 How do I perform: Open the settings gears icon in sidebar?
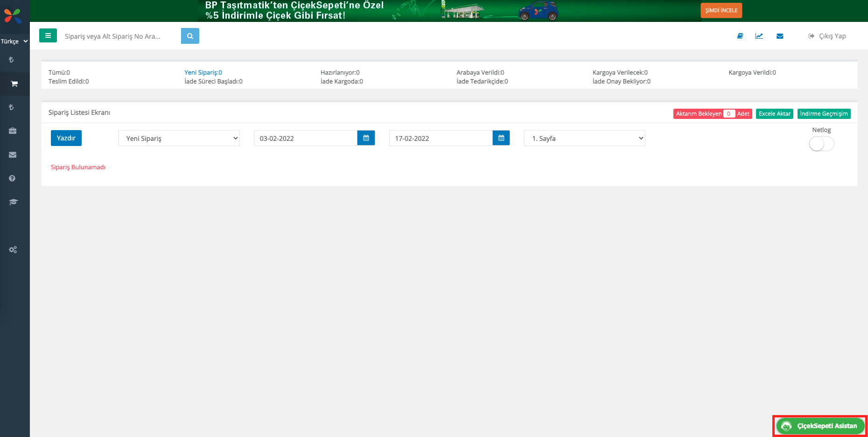click(x=13, y=250)
